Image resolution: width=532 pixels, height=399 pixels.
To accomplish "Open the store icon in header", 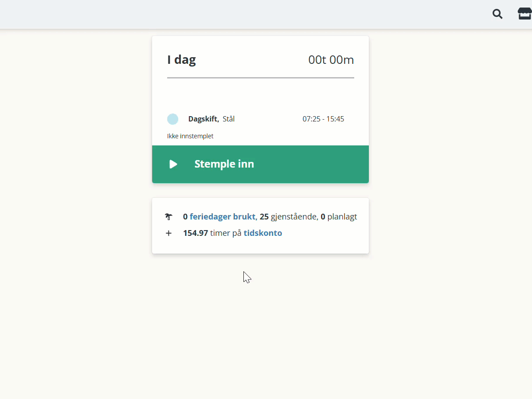I will [525, 14].
